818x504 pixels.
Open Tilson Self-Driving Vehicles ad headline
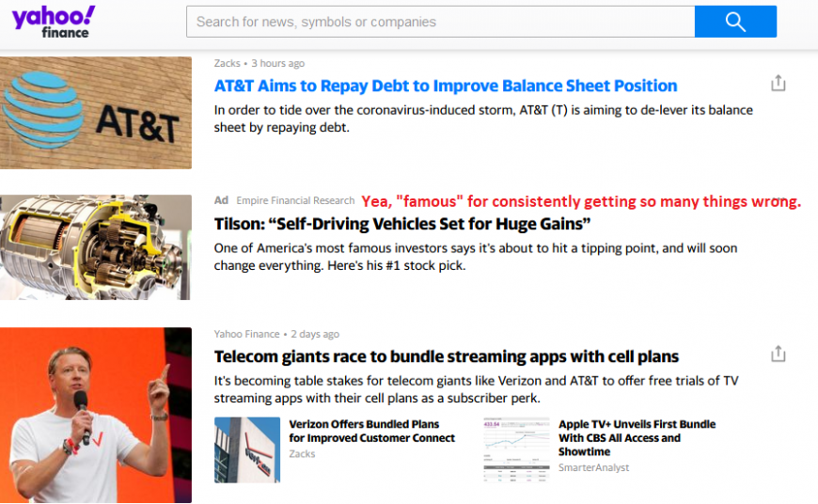[x=402, y=224]
